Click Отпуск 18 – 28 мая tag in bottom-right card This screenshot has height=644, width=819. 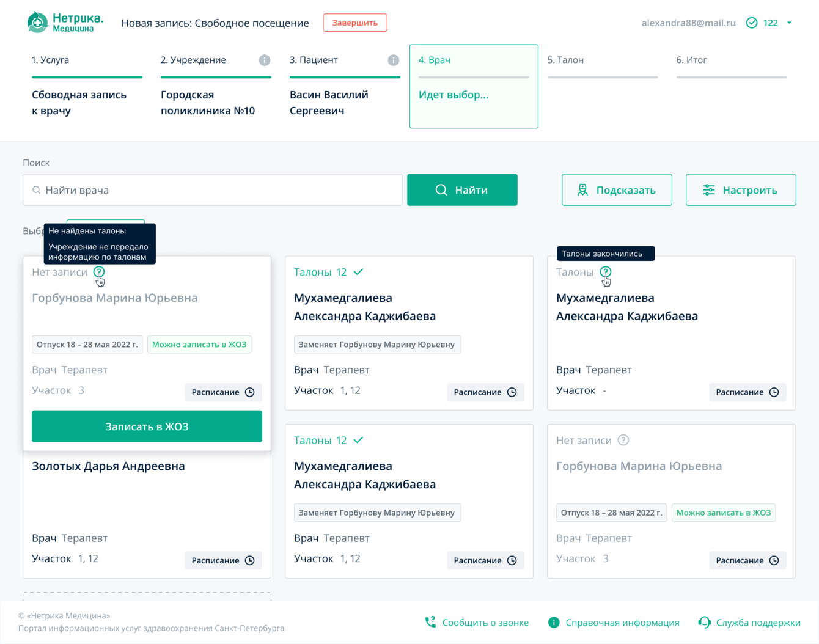point(611,513)
